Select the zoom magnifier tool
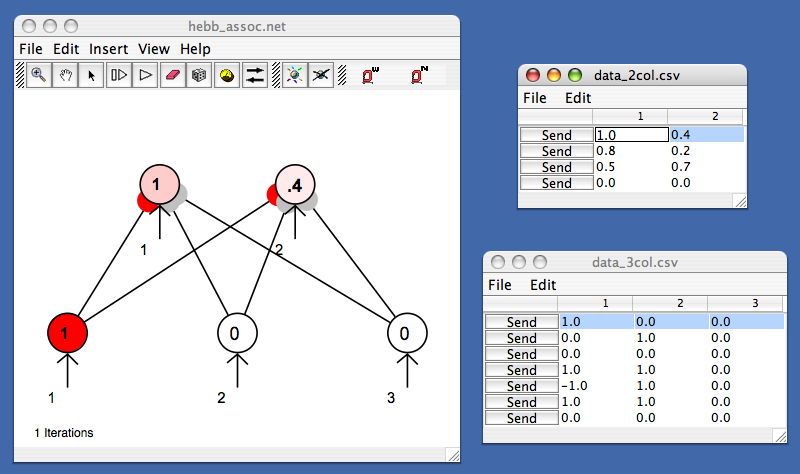800x474 pixels. coord(39,75)
